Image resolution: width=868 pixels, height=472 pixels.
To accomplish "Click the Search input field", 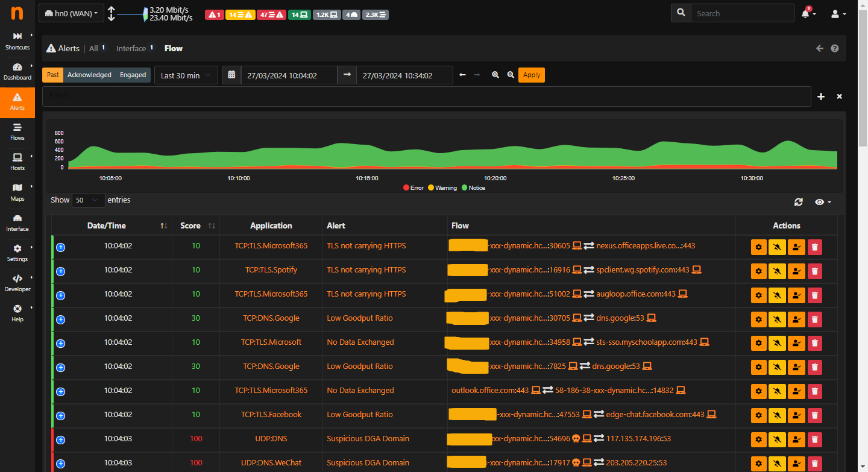I will (x=741, y=13).
